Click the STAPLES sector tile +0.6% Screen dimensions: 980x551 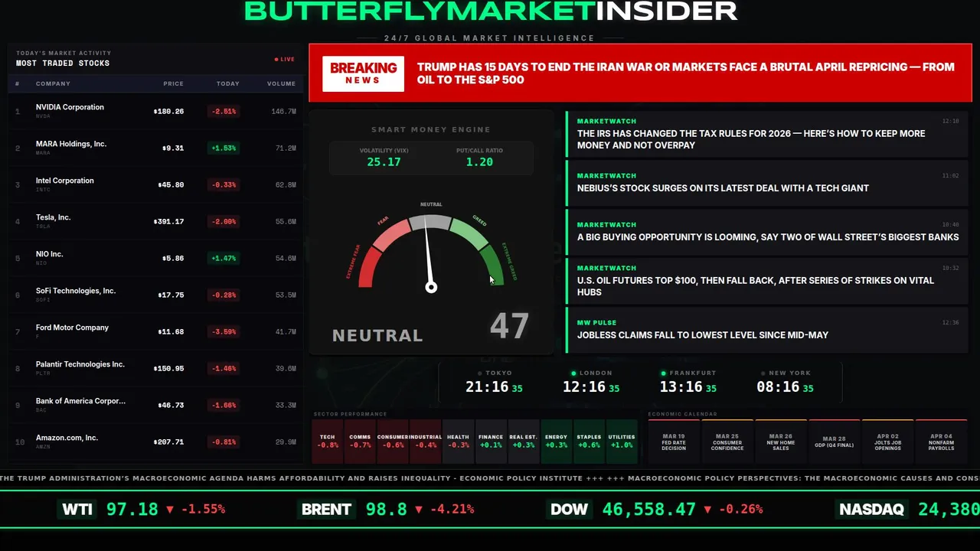pos(589,441)
